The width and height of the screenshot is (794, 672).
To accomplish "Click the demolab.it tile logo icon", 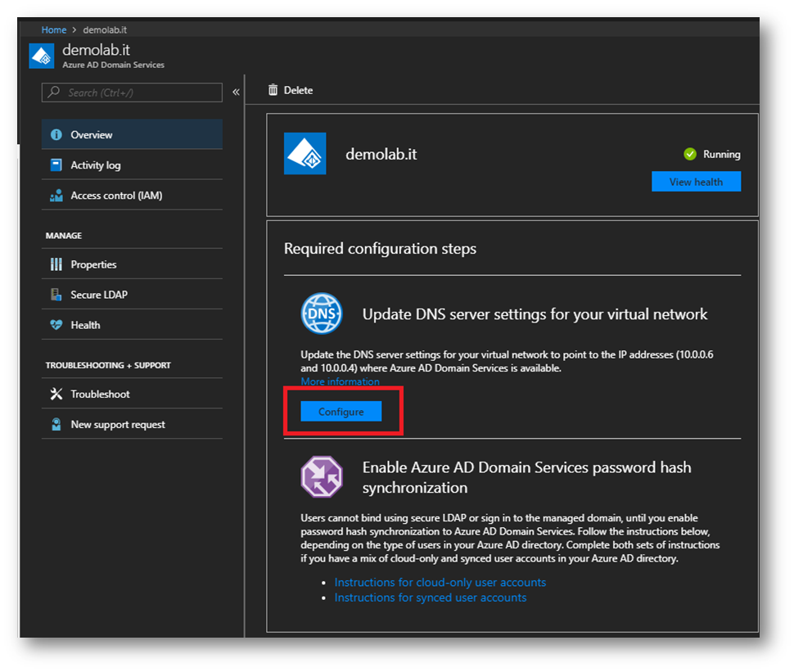I will 305,153.
